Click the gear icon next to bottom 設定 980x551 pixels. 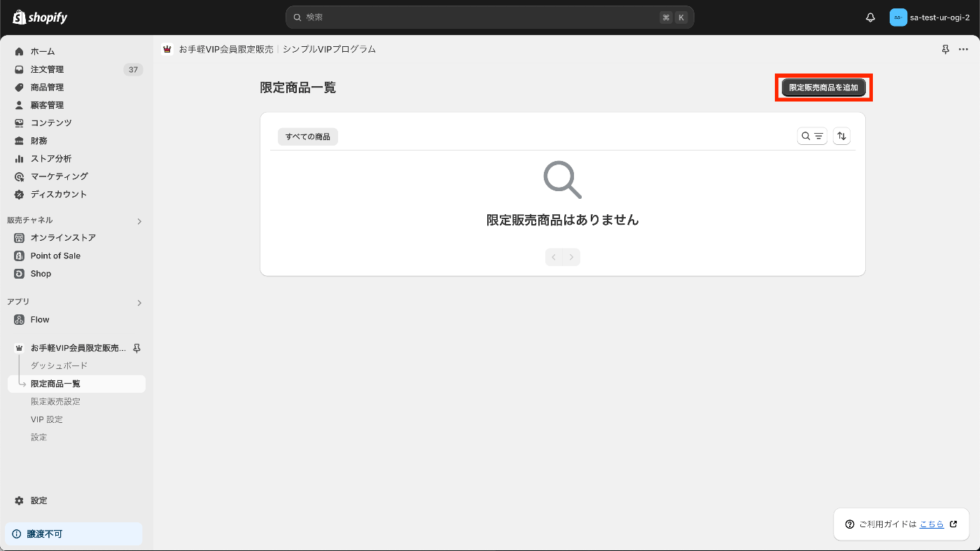(19, 501)
